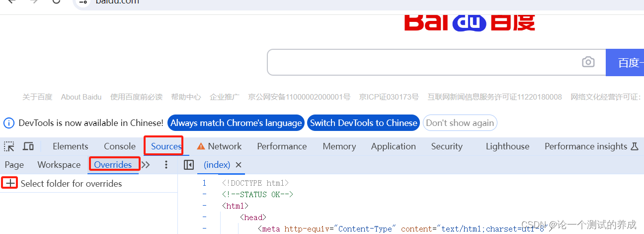Go to the Security tab
This screenshot has height=234, width=644.
447,146
